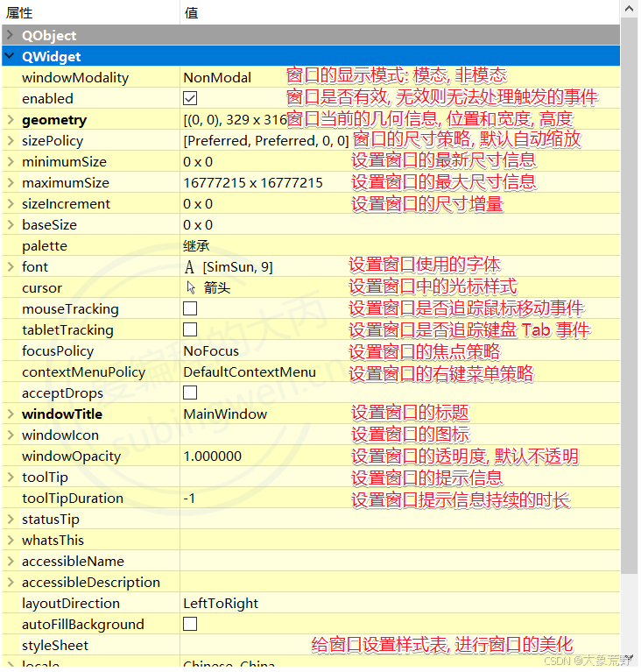Select the contextMenuPolicy property name
641x672 pixels.
pyautogui.click(x=83, y=372)
